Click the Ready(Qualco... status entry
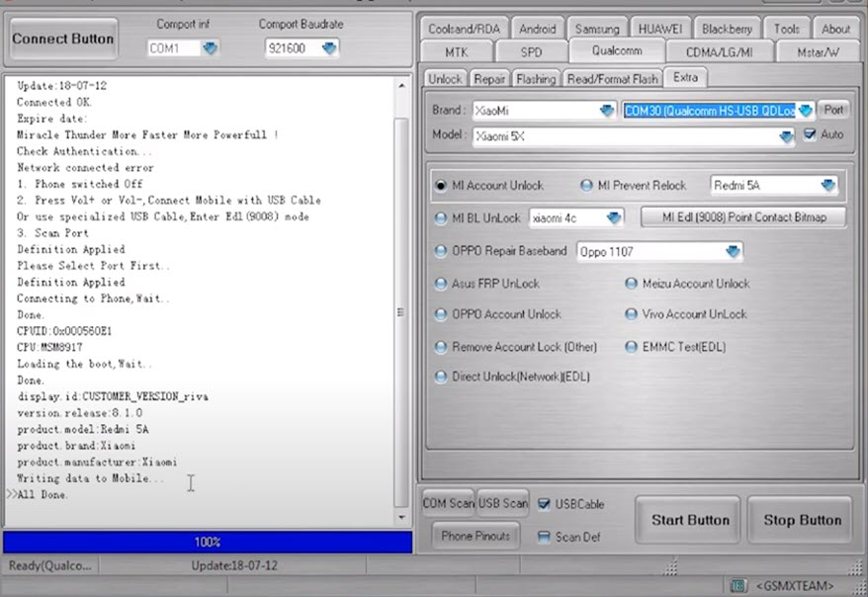This screenshot has height=597, width=868. tap(49, 565)
